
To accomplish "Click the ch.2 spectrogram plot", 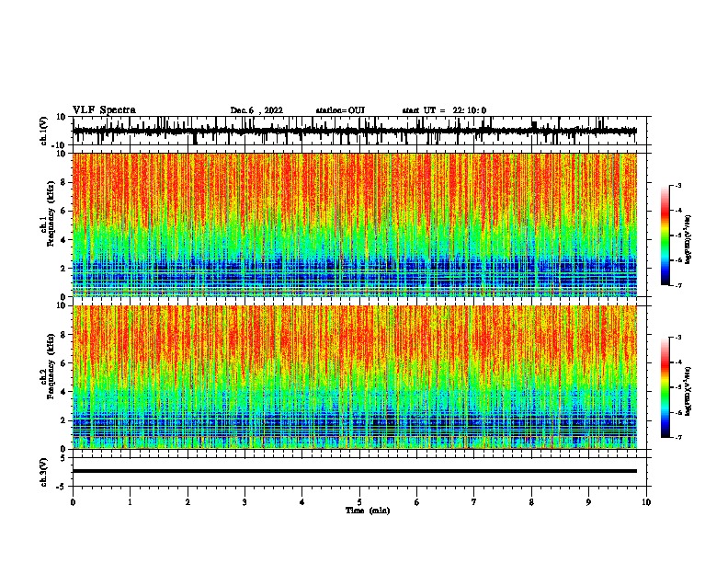I will tap(355, 377).
